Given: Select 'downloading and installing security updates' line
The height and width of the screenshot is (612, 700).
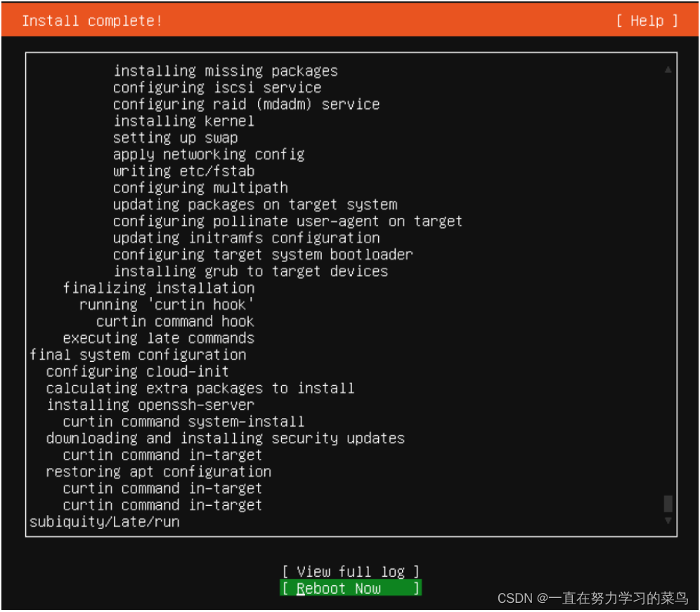Looking at the screenshot, I should click(226, 438).
